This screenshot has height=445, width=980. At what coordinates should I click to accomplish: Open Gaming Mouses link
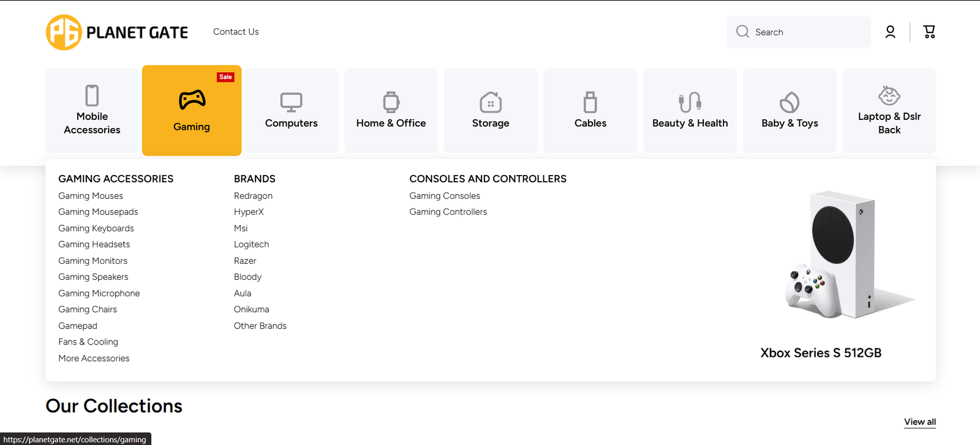coord(91,196)
